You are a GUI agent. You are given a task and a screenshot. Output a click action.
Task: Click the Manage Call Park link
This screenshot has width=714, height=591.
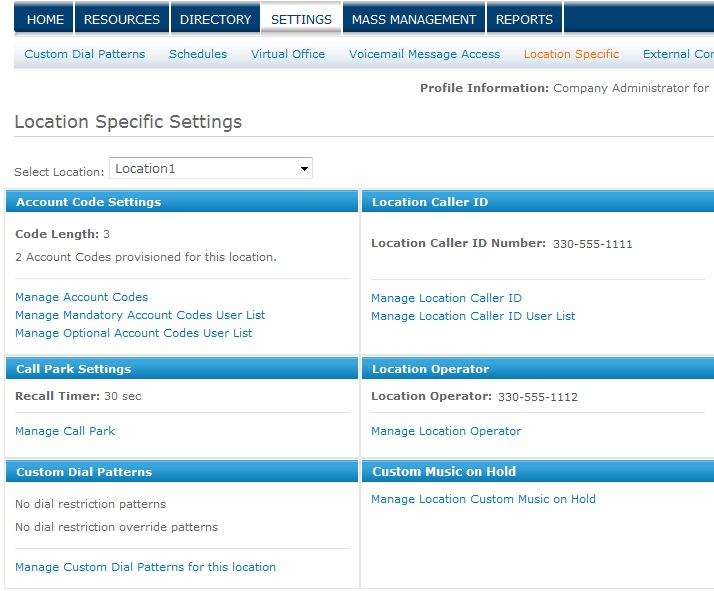[x=65, y=431]
